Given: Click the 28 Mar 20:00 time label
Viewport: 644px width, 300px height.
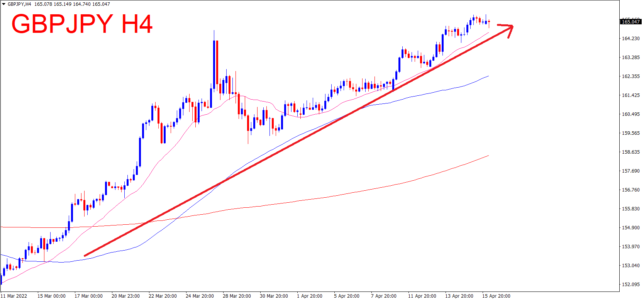Looking at the screenshot, I should (x=237, y=296).
